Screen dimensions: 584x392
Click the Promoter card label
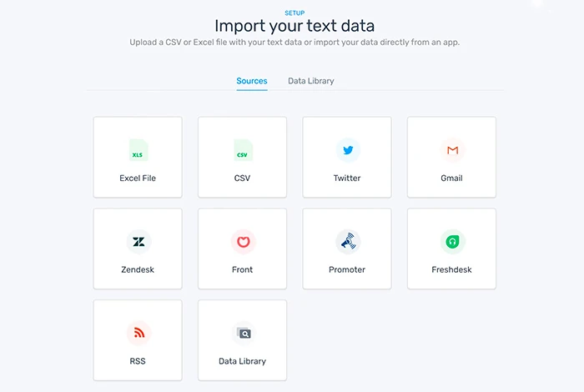coord(347,269)
